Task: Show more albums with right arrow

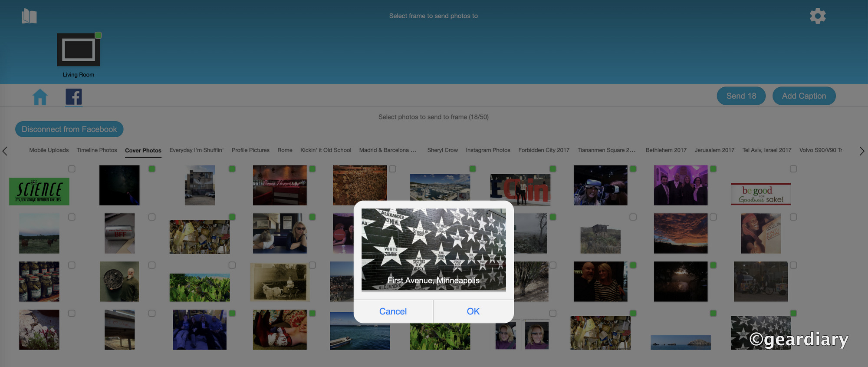Action: (862, 151)
